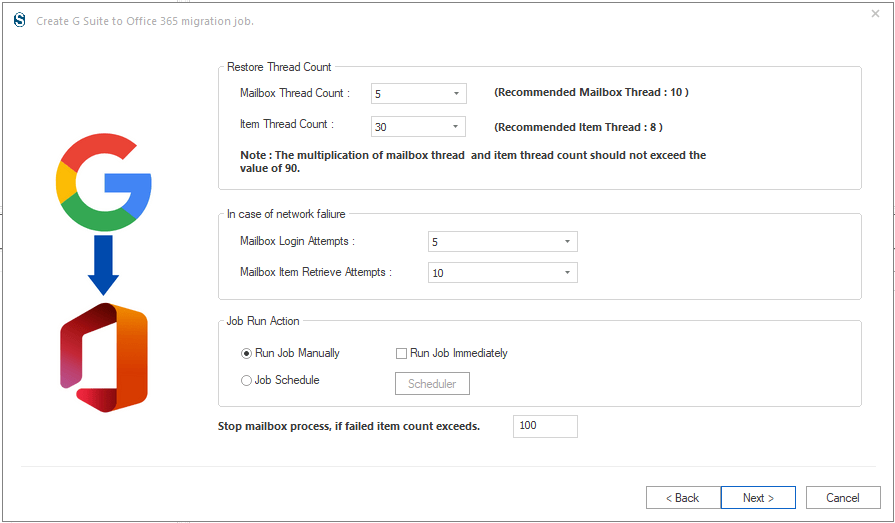Click the blue downward arrow graphic
The width and height of the screenshot is (895, 523).
pyautogui.click(x=103, y=265)
